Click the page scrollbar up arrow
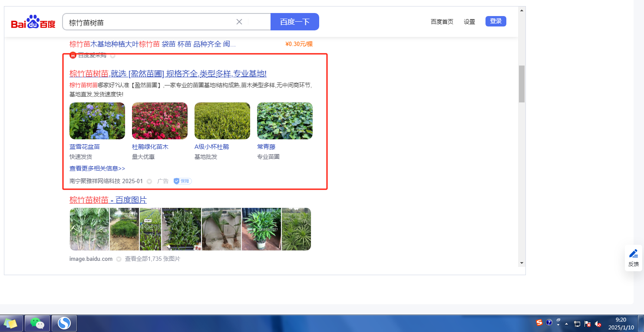The width and height of the screenshot is (644, 332). (522, 10)
